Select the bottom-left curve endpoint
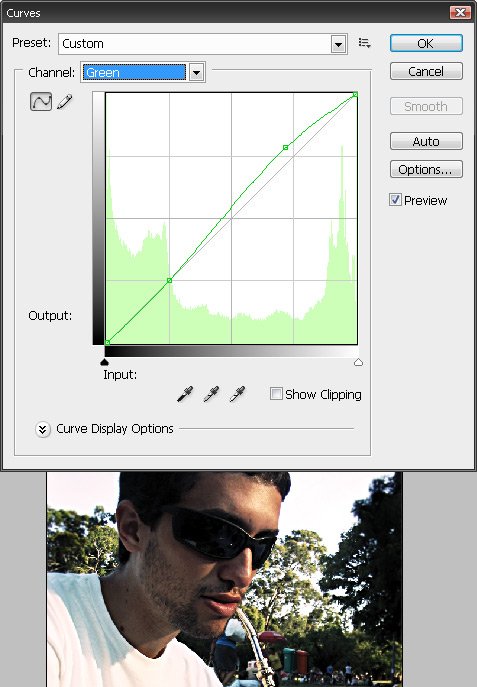477x687 pixels. pyautogui.click(x=107, y=342)
